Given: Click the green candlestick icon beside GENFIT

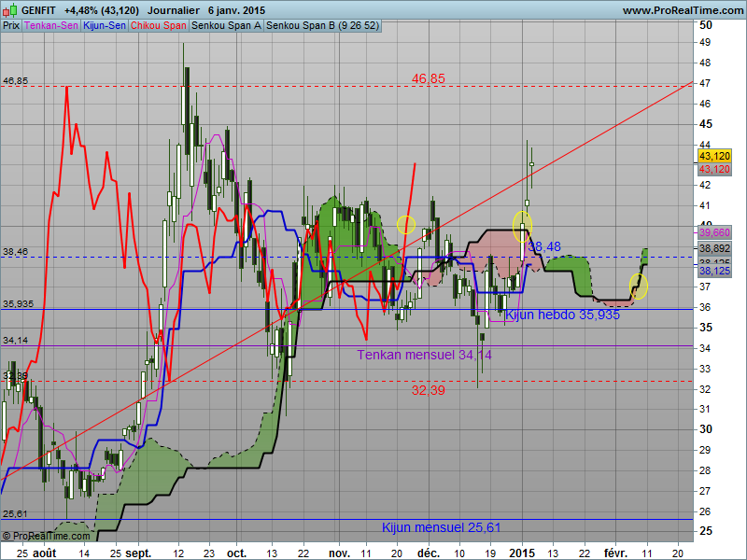Looking at the screenshot, I should tap(10, 9).
